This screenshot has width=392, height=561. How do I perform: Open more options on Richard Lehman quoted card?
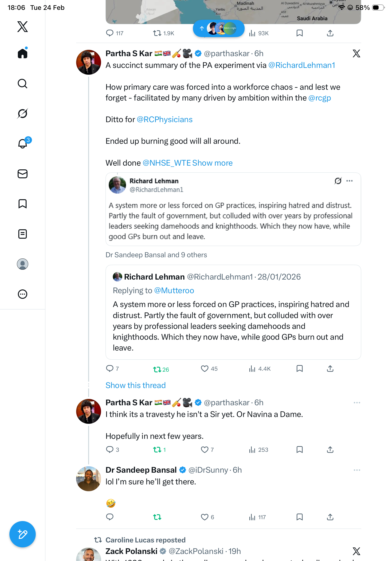pos(349,181)
